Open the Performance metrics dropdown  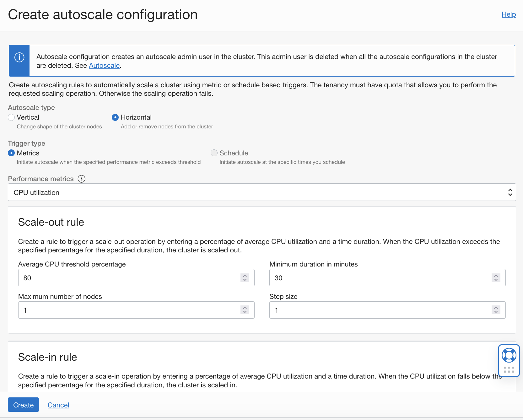point(510,192)
